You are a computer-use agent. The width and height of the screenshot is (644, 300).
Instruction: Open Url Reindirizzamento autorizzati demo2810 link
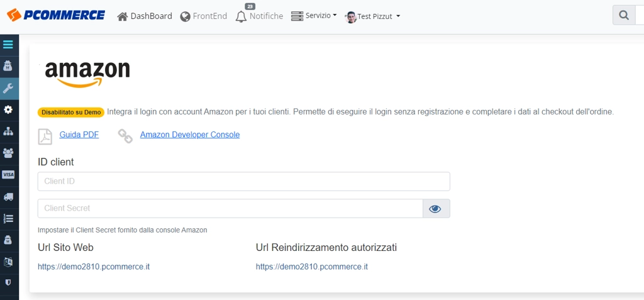click(x=312, y=267)
